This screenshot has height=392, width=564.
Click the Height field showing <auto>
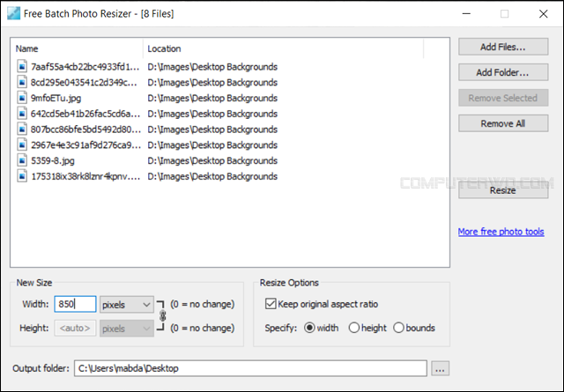click(75, 328)
